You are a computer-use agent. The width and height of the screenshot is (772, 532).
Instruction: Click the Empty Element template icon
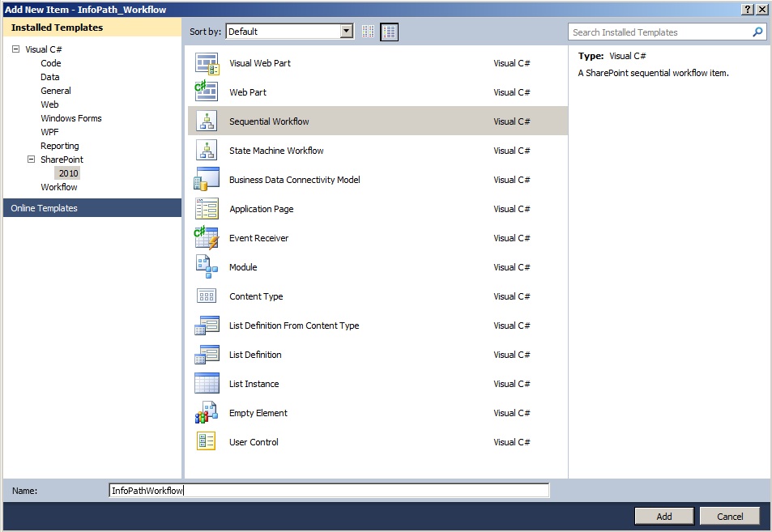[207, 412]
